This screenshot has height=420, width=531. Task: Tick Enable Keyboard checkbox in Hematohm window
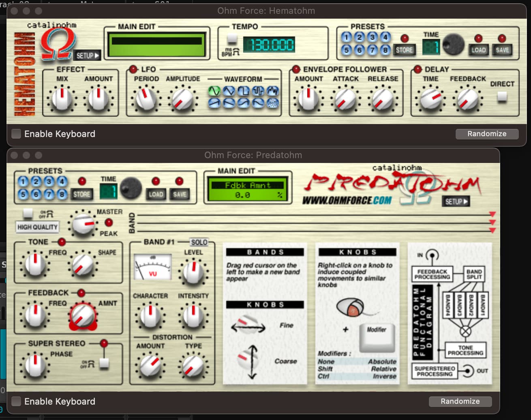coord(16,134)
